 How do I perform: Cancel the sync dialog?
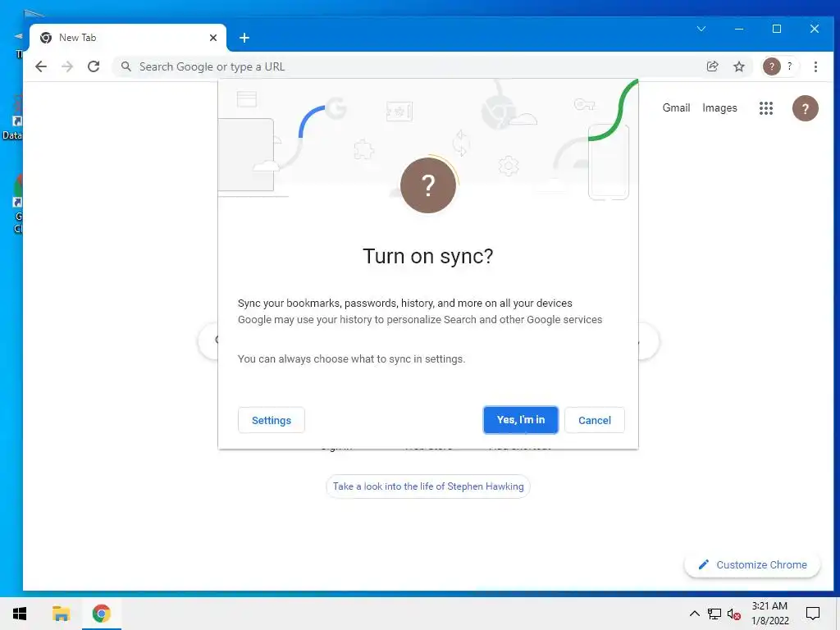595,420
